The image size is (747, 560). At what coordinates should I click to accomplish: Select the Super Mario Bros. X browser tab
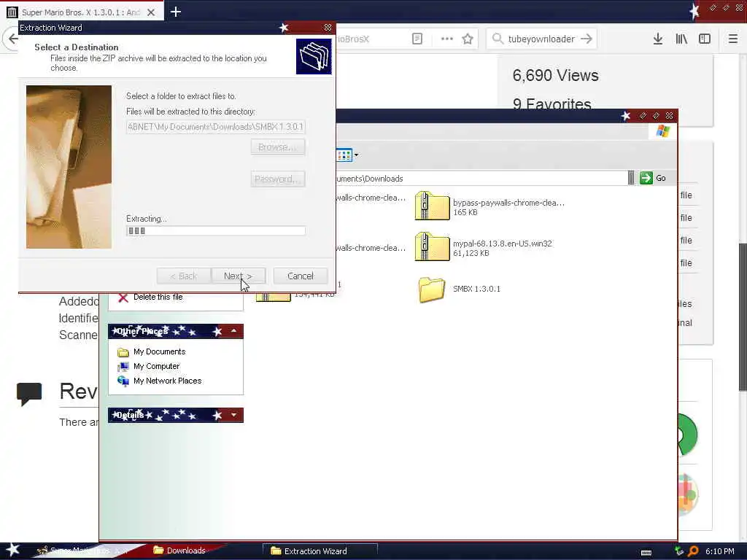pos(81,12)
